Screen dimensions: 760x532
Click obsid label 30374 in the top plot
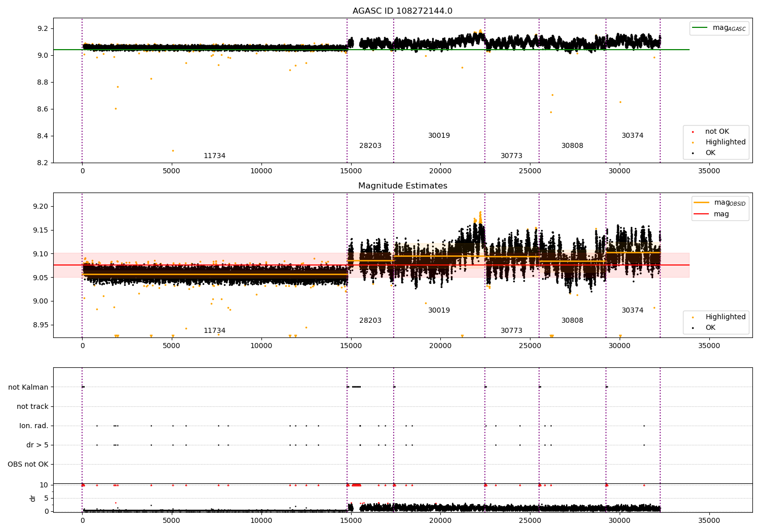(632, 136)
